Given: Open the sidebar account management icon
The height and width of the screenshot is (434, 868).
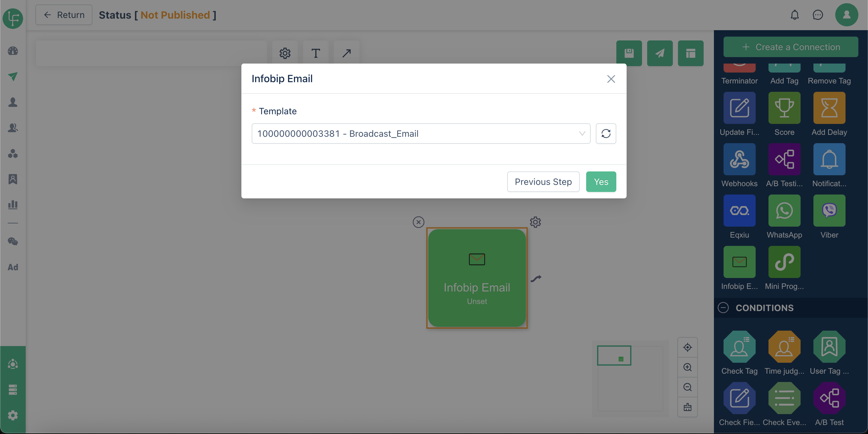Looking at the screenshot, I should [x=13, y=364].
